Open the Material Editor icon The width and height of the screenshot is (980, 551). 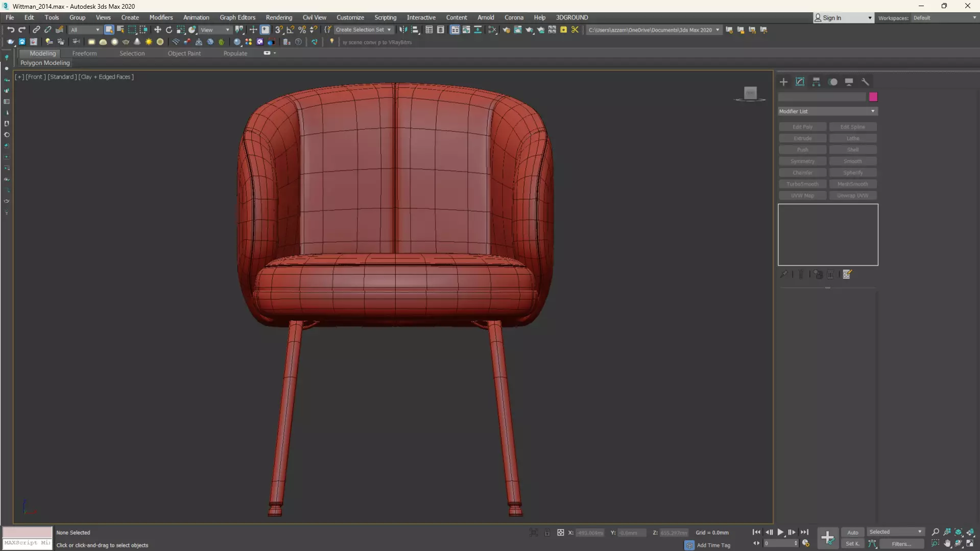pos(492,30)
